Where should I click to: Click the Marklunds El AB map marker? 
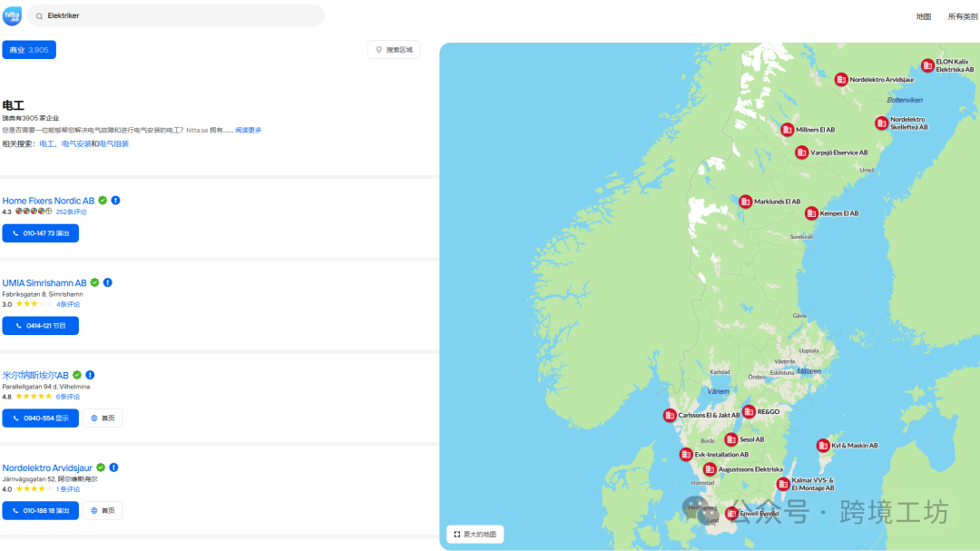[746, 202]
